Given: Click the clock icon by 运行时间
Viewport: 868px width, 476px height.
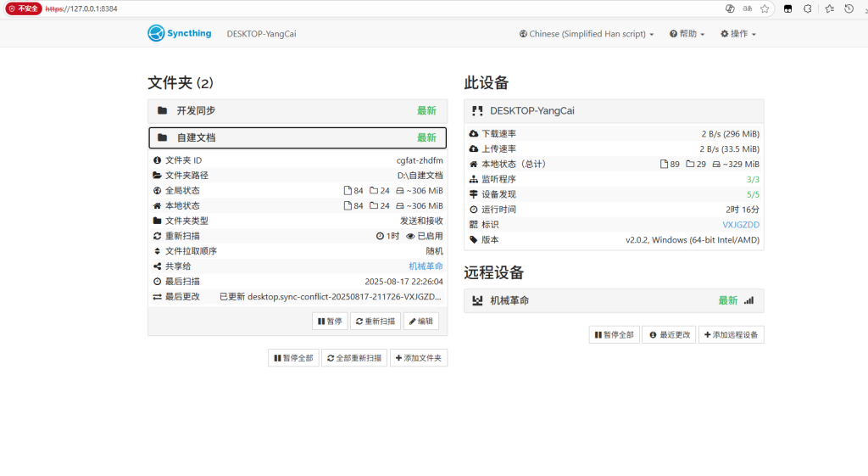Looking at the screenshot, I should tap(473, 210).
